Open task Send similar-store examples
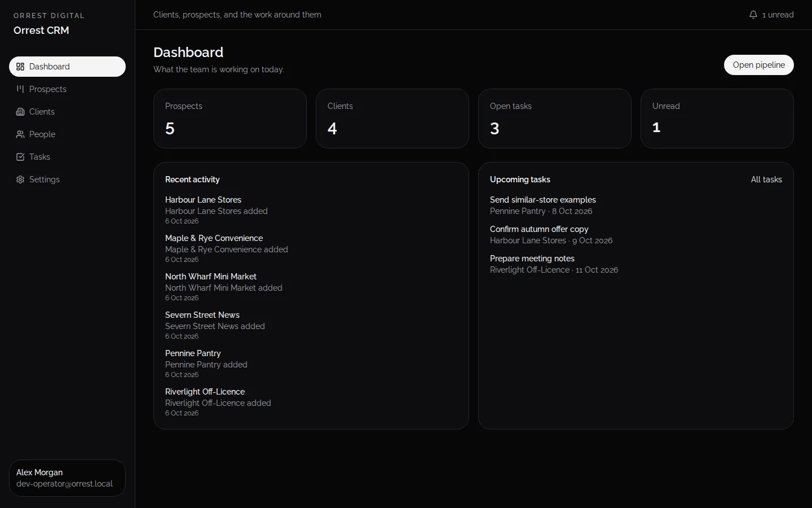Screen dimensions: 812x508 543,200
